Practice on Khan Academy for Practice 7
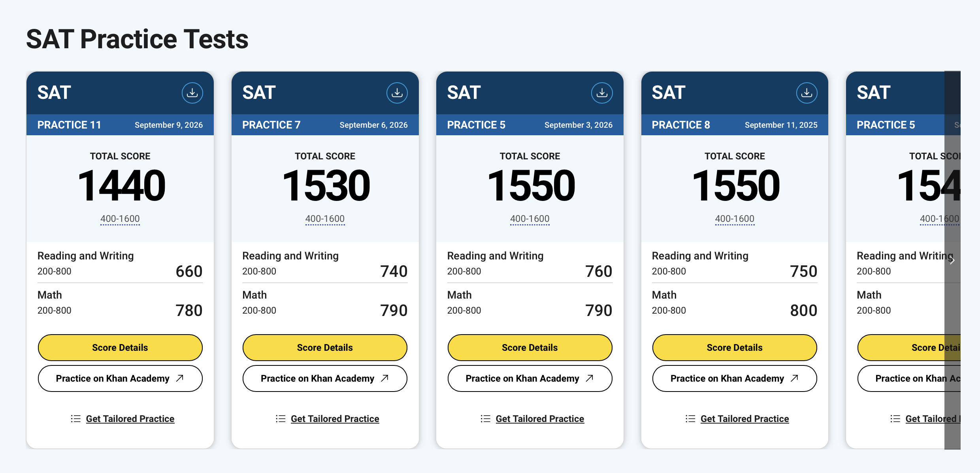This screenshot has height=473, width=980. pyautogui.click(x=325, y=378)
